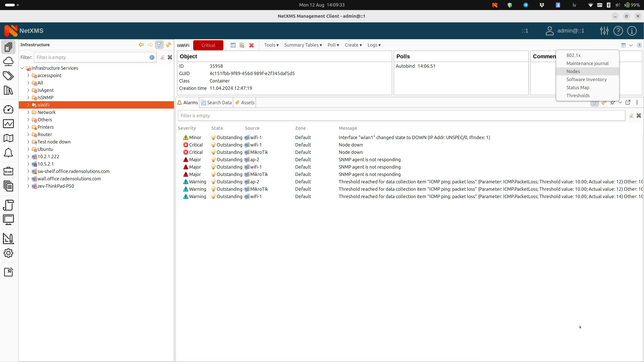The height and width of the screenshot is (362, 644).
Task: Select Thresholds in the popup menu
Action: [x=587, y=95]
